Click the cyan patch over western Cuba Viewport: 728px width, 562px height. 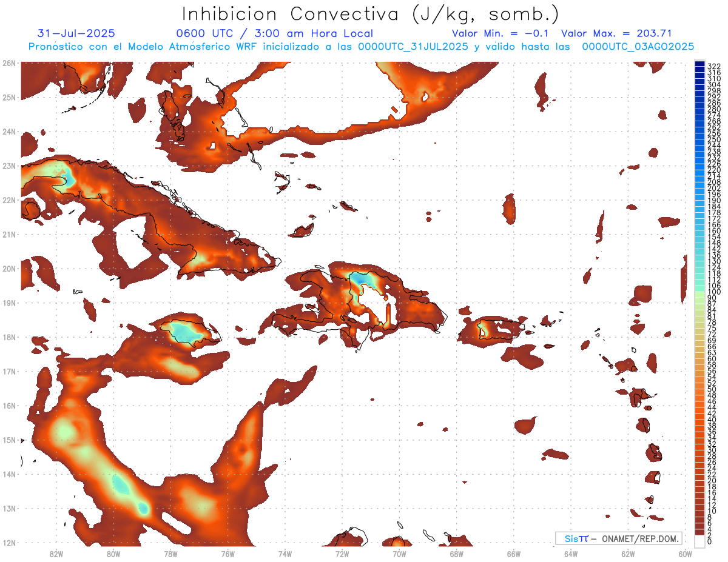pos(67,178)
